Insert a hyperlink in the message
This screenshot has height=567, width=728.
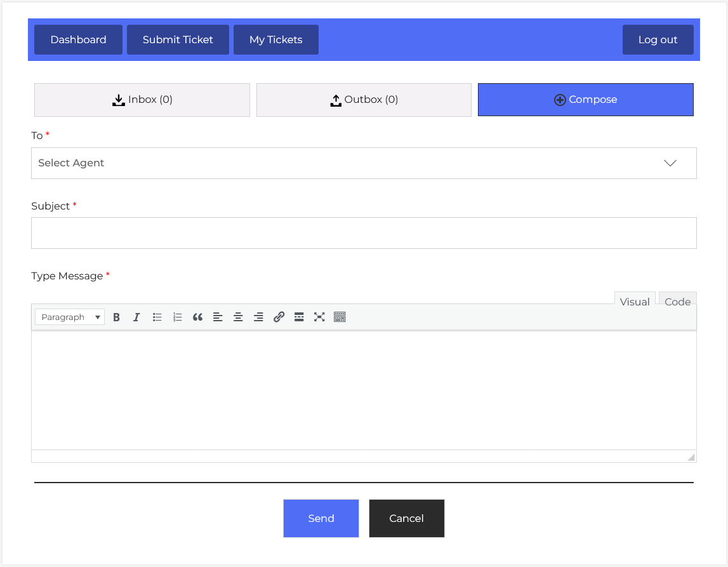point(279,317)
